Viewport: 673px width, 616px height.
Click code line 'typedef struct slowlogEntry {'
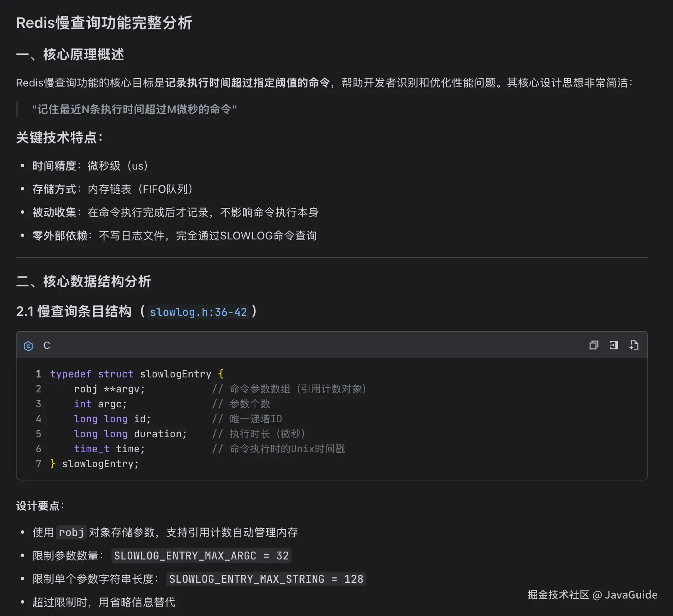137,374
